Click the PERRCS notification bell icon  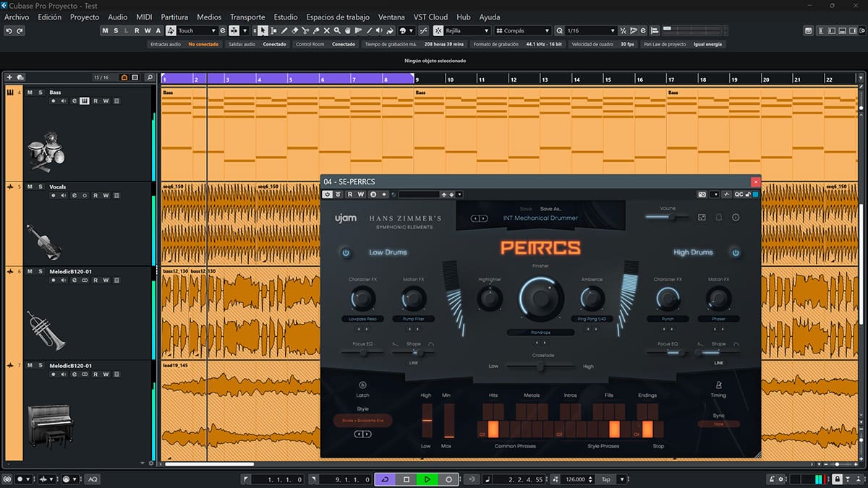pos(719,217)
